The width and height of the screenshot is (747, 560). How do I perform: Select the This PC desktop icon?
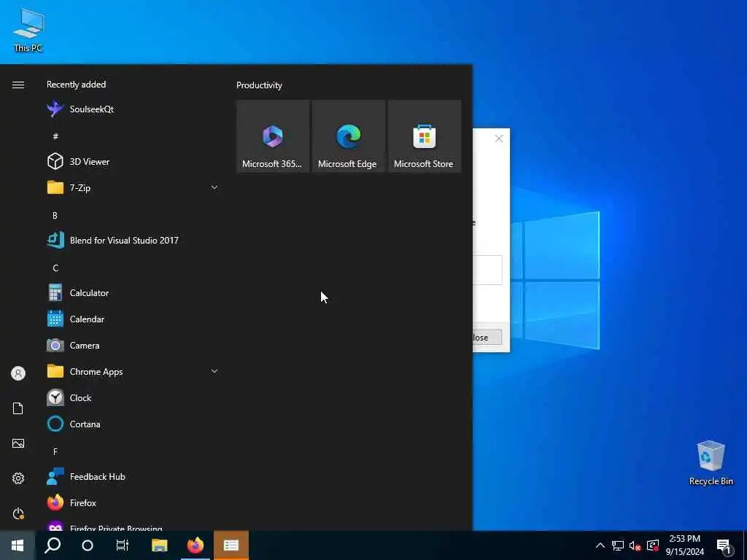click(28, 30)
